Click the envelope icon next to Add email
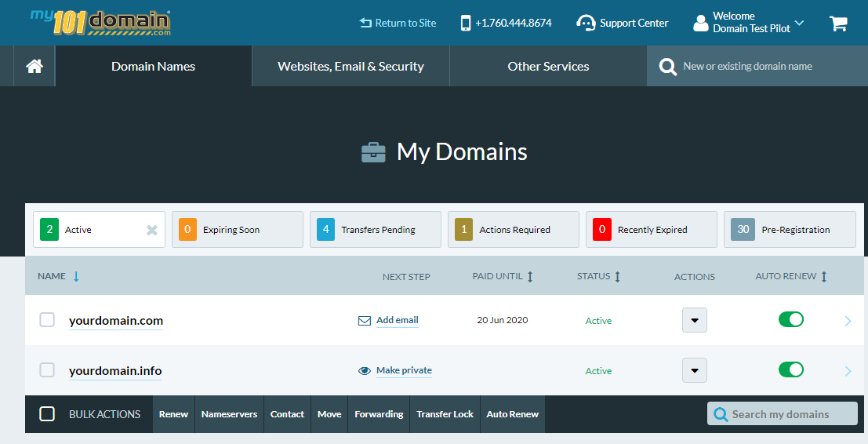The height and width of the screenshot is (444, 868). [x=365, y=321]
